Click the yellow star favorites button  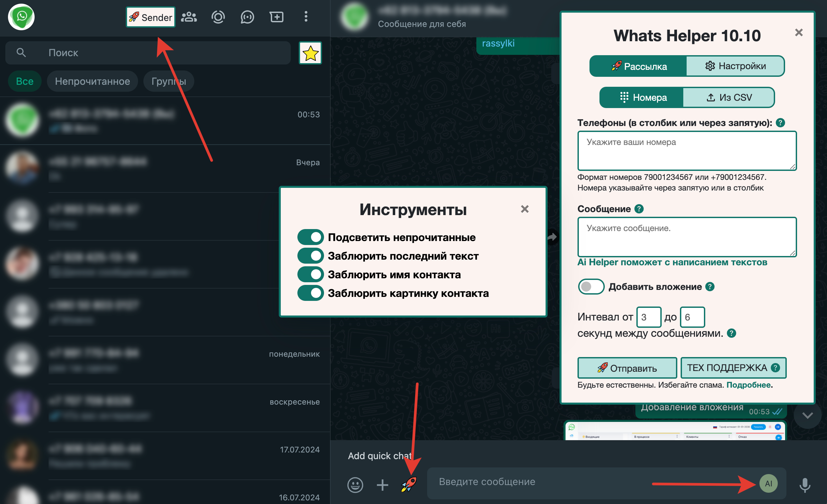[310, 53]
